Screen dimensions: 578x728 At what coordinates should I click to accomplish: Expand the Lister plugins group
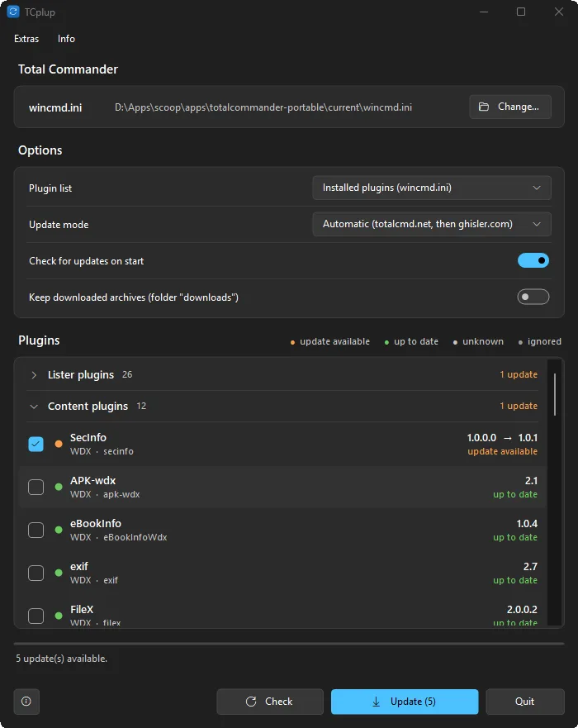pos(33,374)
